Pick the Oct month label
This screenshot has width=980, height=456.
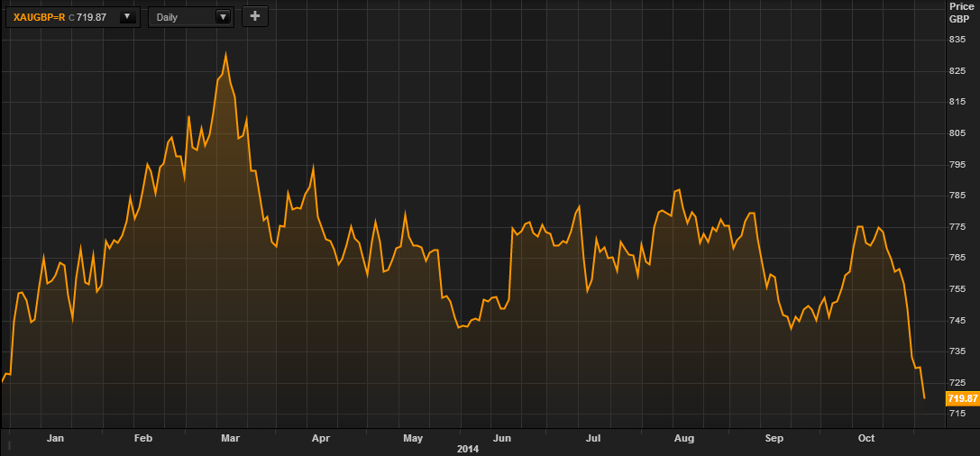866,439
